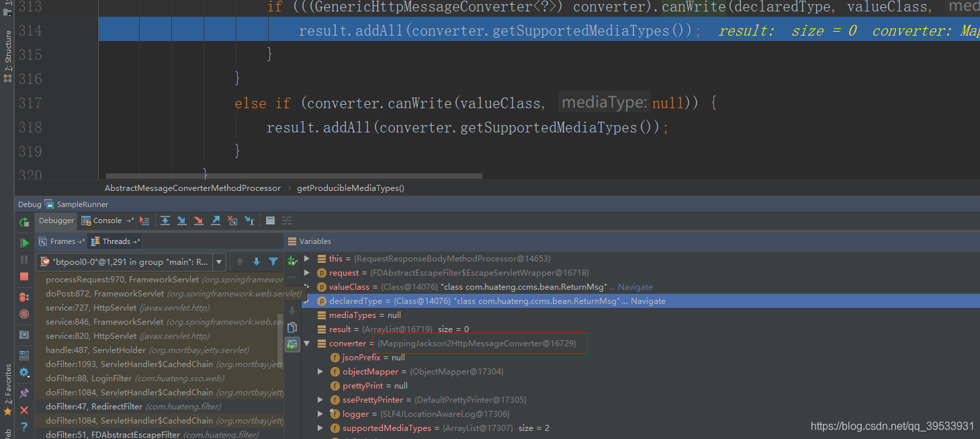The height and width of the screenshot is (439, 980).
Task: Select the Frames tab
Action: point(62,241)
